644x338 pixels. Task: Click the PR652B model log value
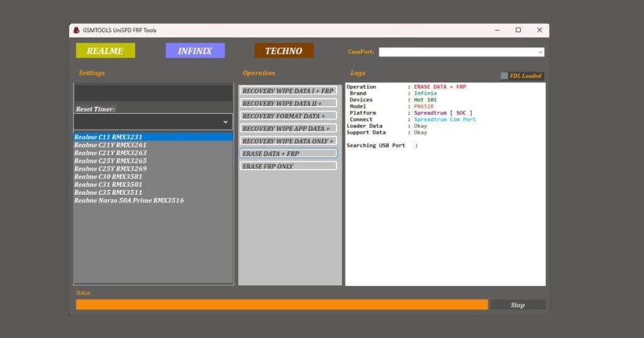(x=423, y=106)
